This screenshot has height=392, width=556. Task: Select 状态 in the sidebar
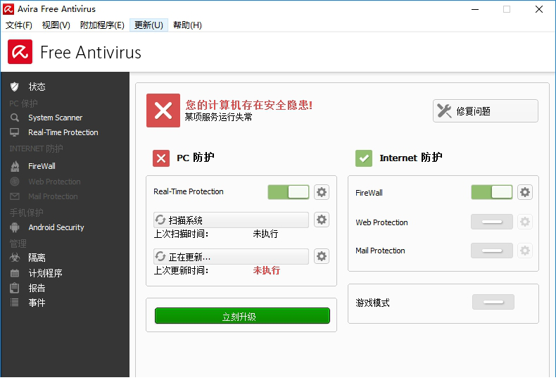coord(37,87)
